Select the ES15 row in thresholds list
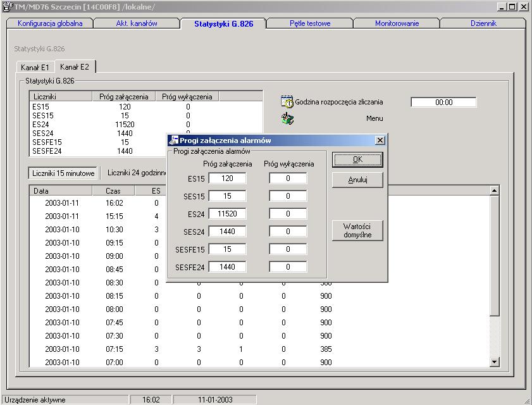 pos(146,106)
